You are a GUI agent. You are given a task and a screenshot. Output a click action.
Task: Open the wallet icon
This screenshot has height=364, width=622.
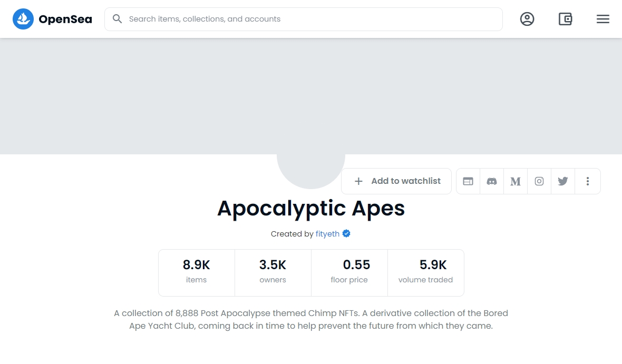coord(565,19)
